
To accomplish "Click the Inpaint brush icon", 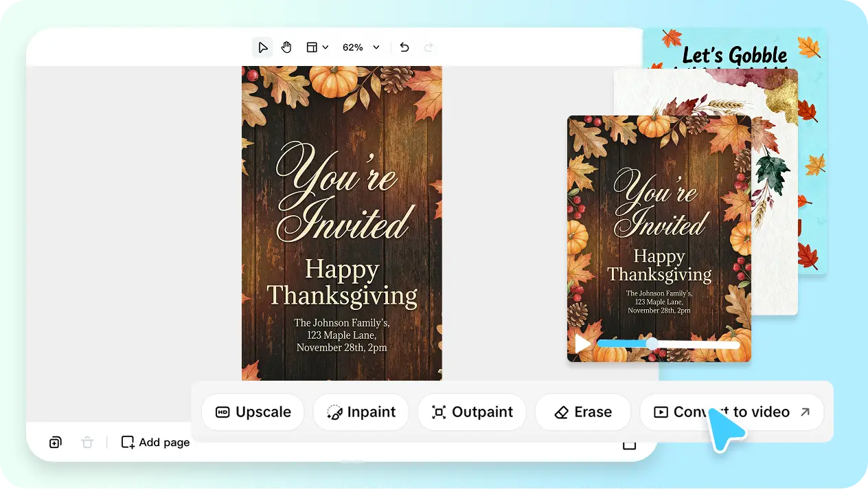I will coord(334,412).
